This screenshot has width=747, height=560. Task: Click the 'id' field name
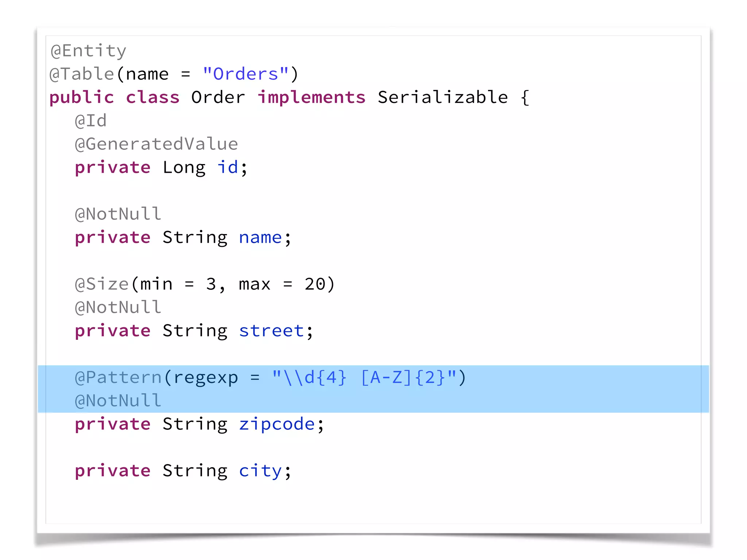click(228, 167)
